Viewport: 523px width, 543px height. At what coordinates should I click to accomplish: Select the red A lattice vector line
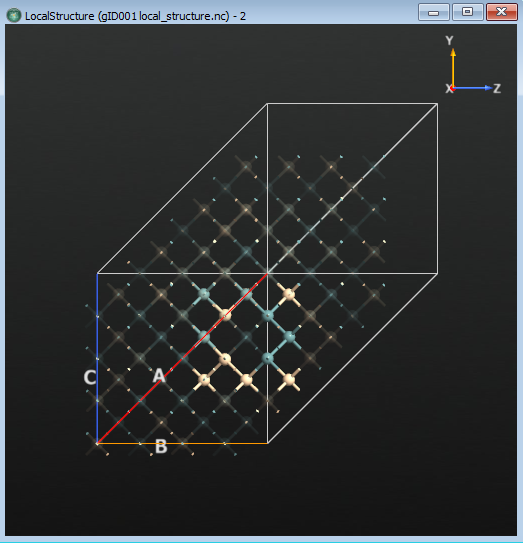pyautogui.click(x=183, y=358)
